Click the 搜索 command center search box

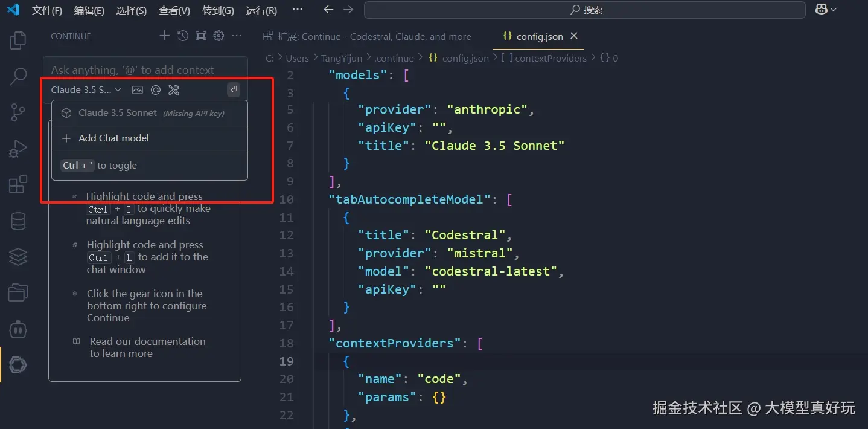[585, 10]
